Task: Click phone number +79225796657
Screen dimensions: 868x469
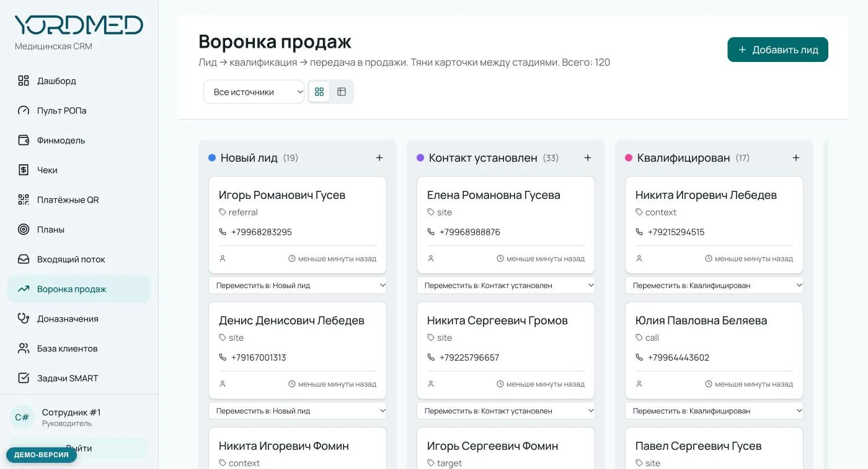Action: pos(469,357)
